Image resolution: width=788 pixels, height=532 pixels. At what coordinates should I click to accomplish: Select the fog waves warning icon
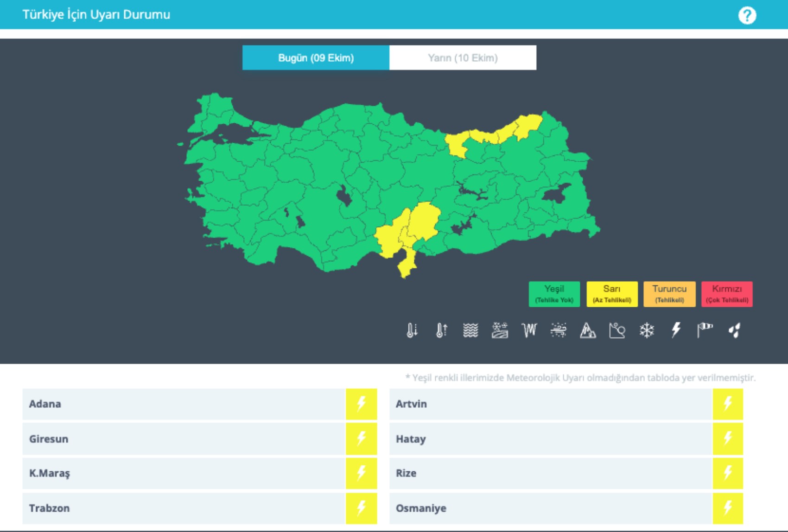point(470,330)
